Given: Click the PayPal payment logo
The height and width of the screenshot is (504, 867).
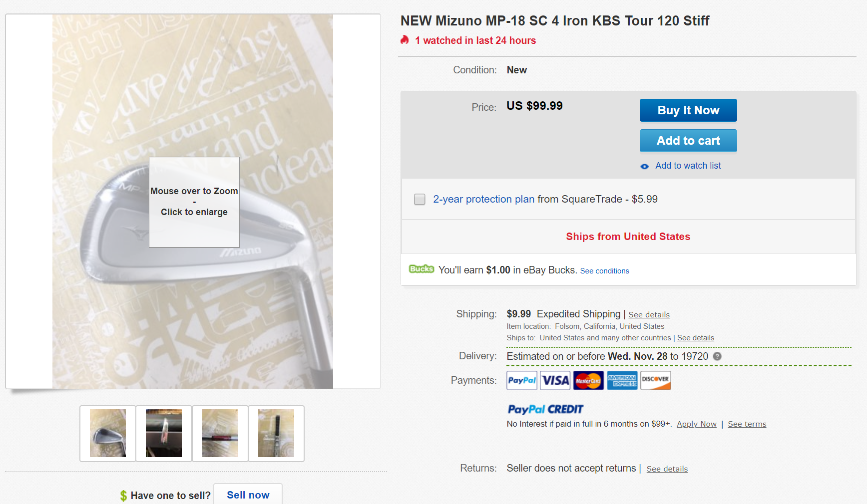Looking at the screenshot, I should 522,380.
